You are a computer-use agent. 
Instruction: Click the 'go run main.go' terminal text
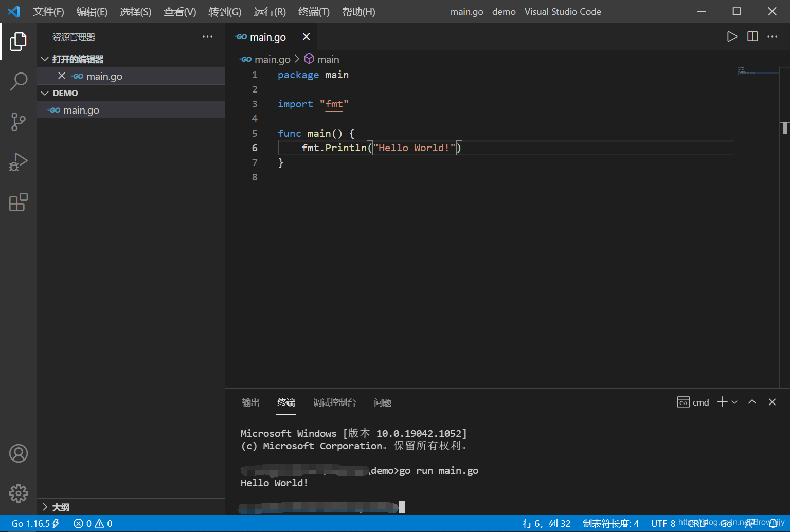click(x=439, y=470)
